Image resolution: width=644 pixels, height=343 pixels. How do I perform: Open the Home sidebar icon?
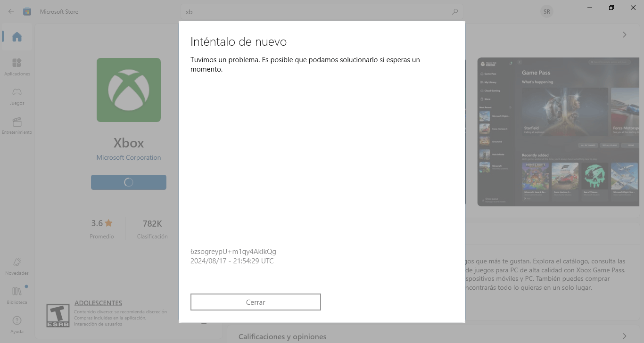point(17,37)
